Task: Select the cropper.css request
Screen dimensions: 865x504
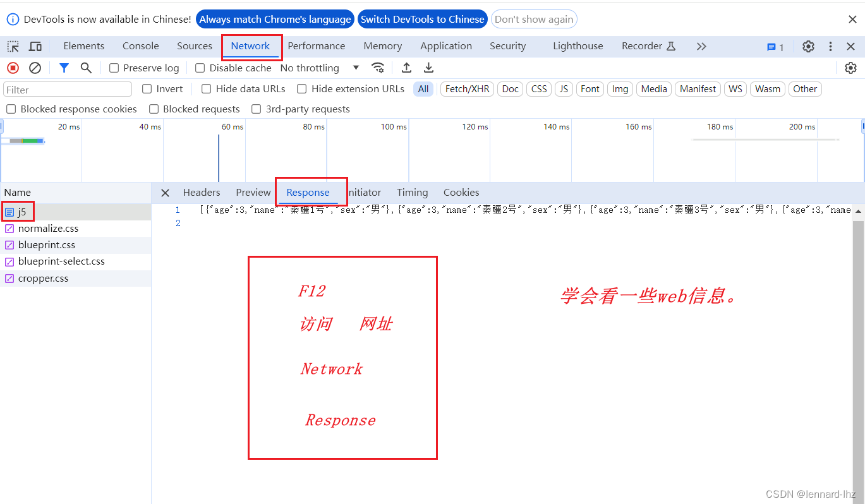Action: pyautogui.click(x=76, y=279)
